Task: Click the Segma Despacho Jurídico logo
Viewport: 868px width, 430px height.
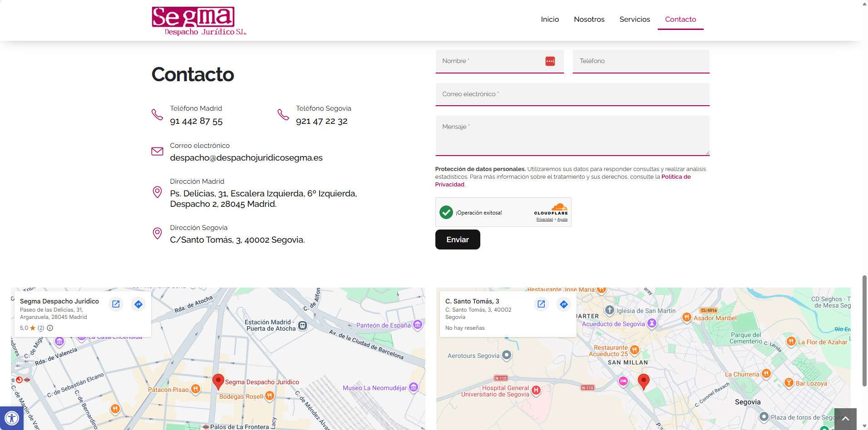Action: point(198,21)
